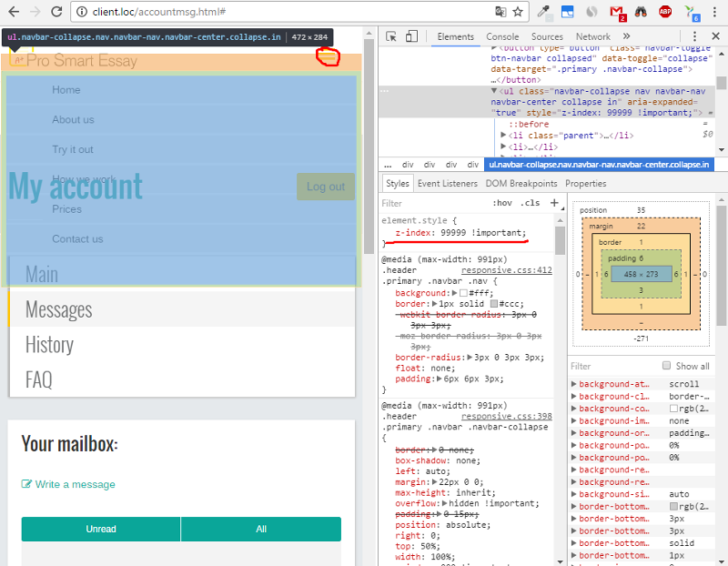The image size is (728, 566).
Task: Click the #fff background color swatch
Action: pyautogui.click(x=463, y=293)
